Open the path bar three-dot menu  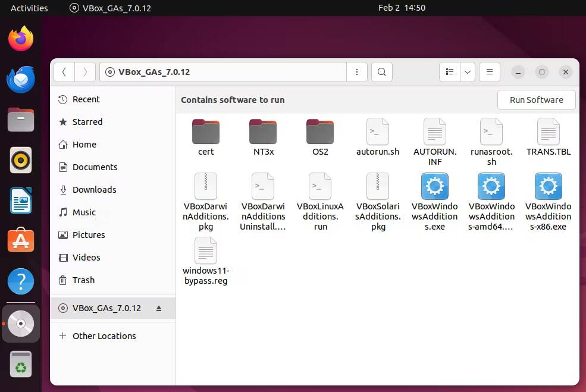pos(356,71)
